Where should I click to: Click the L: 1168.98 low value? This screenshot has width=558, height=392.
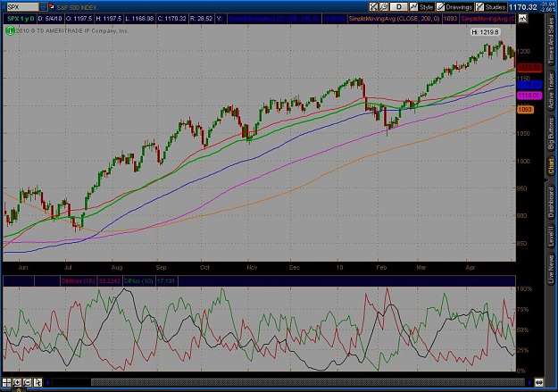pyautogui.click(x=139, y=19)
